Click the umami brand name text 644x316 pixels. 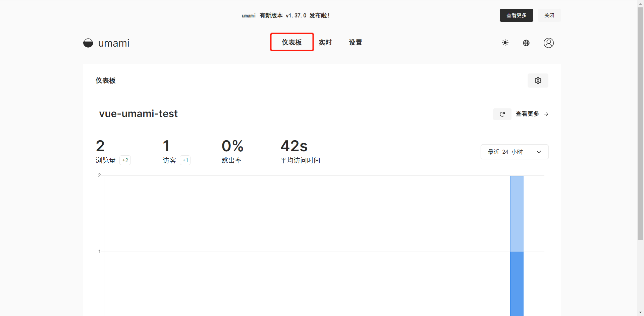[114, 43]
